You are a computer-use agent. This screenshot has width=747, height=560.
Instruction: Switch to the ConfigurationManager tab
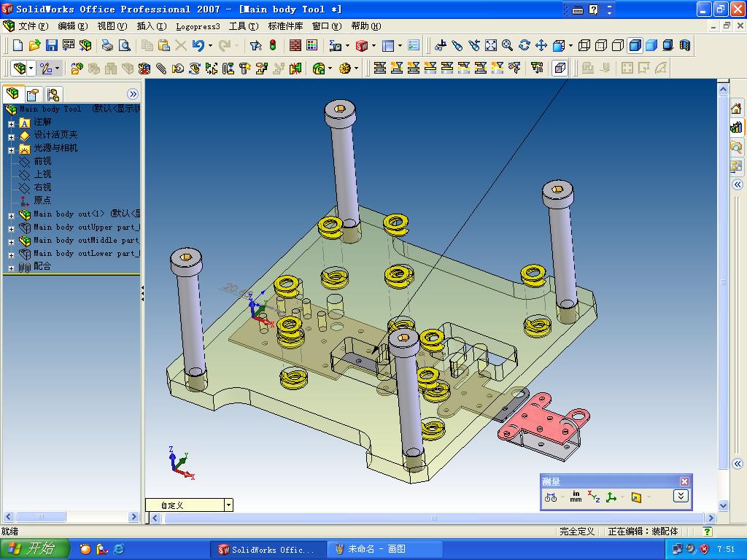tap(53, 94)
